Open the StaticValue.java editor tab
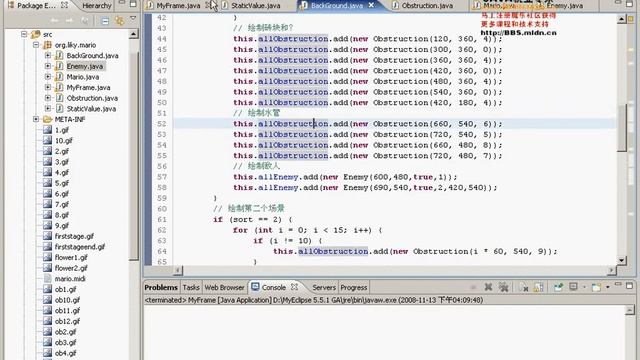The image size is (640, 360). [x=256, y=6]
